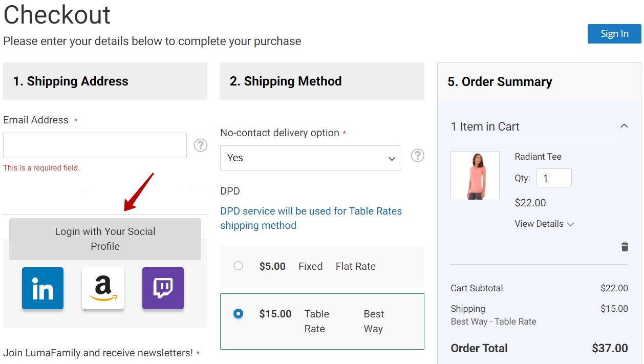Collapse the 1 Item in Cart section

624,126
